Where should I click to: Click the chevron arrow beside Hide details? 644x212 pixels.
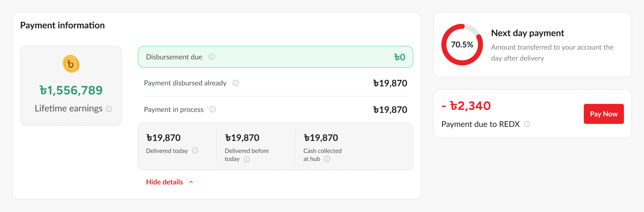point(191,182)
